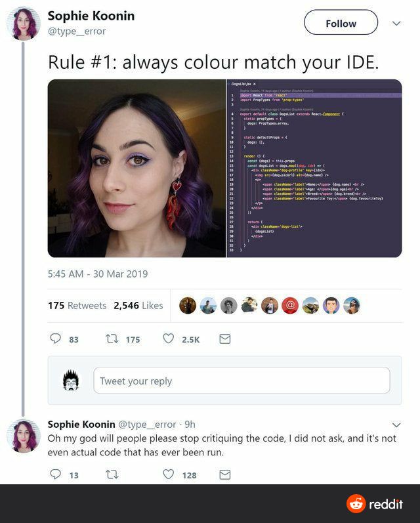Open the @type__error handle in header
Image resolution: width=420 pixels, height=523 pixels.
pyautogui.click(x=77, y=31)
